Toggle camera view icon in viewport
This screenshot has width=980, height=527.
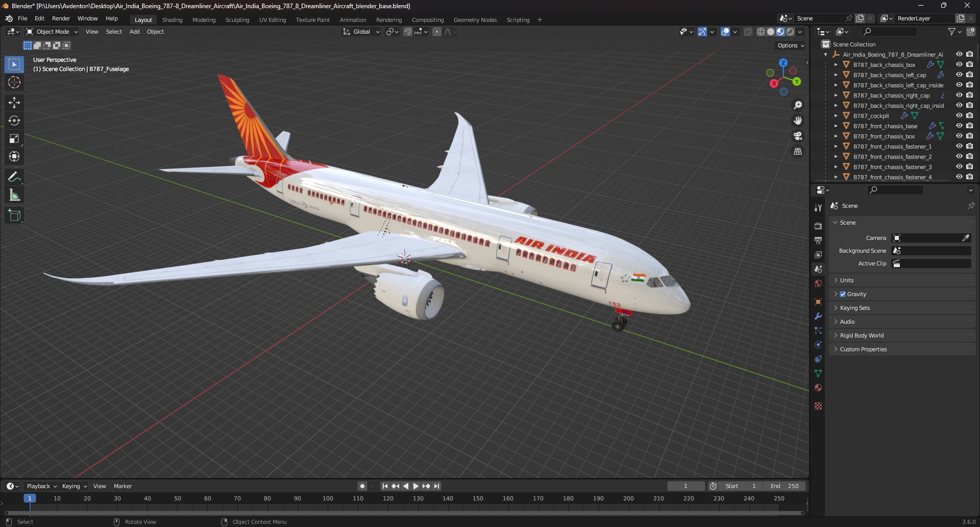[x=797, y=136]
